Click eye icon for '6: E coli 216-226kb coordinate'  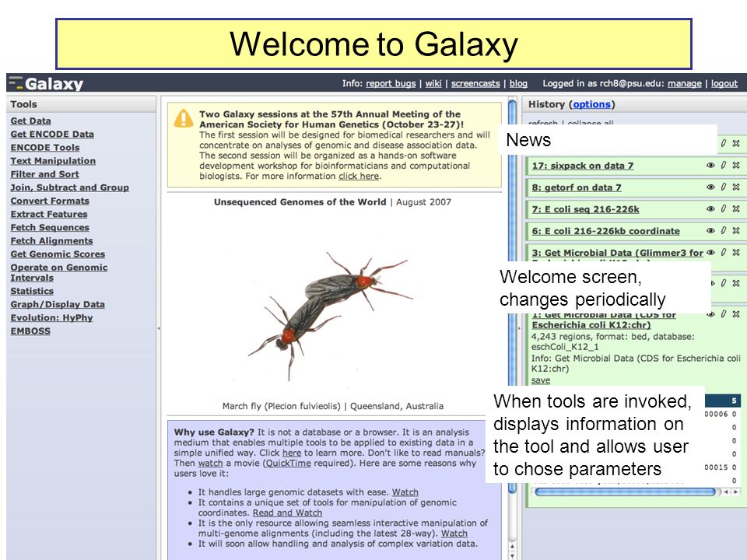[710, 231]
